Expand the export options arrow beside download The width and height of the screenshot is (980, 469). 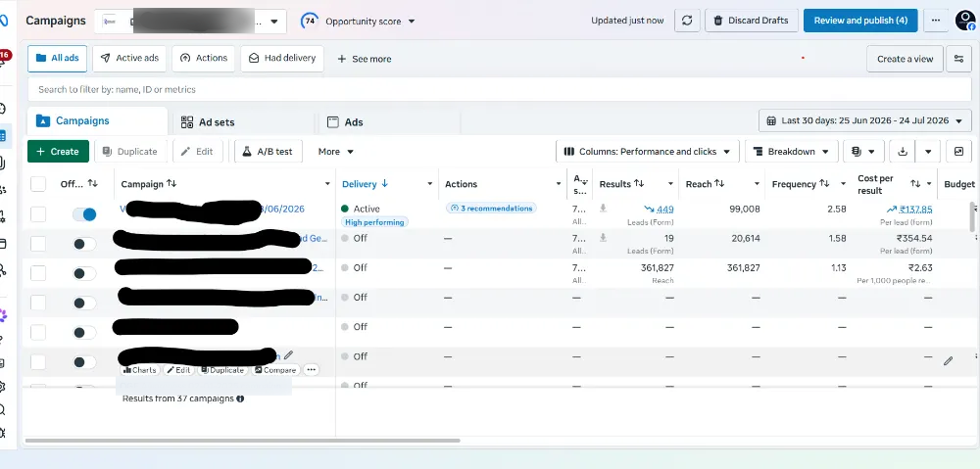[x=928, y=151]
